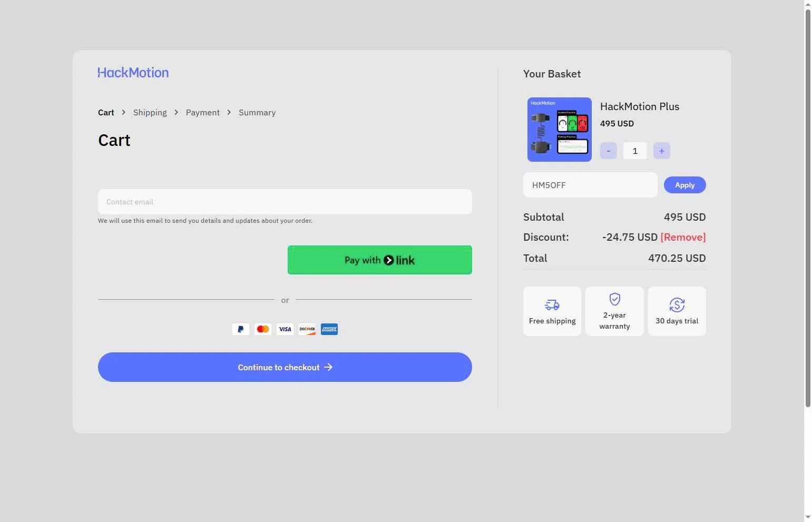The width and height of the screenshot is (812, 522).
Task: Open the HackMotion Plus product thumbnail
Action: 560,130
